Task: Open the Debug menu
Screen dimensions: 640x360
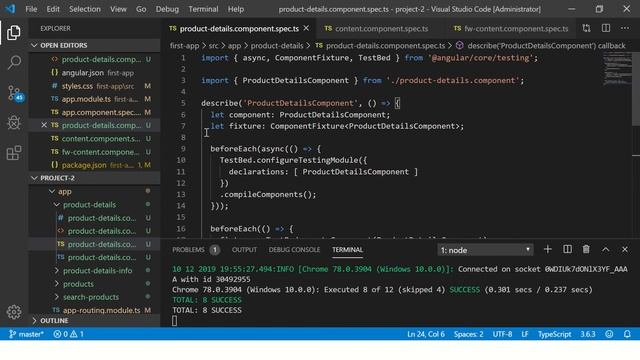Action: (x=167, y=9)
